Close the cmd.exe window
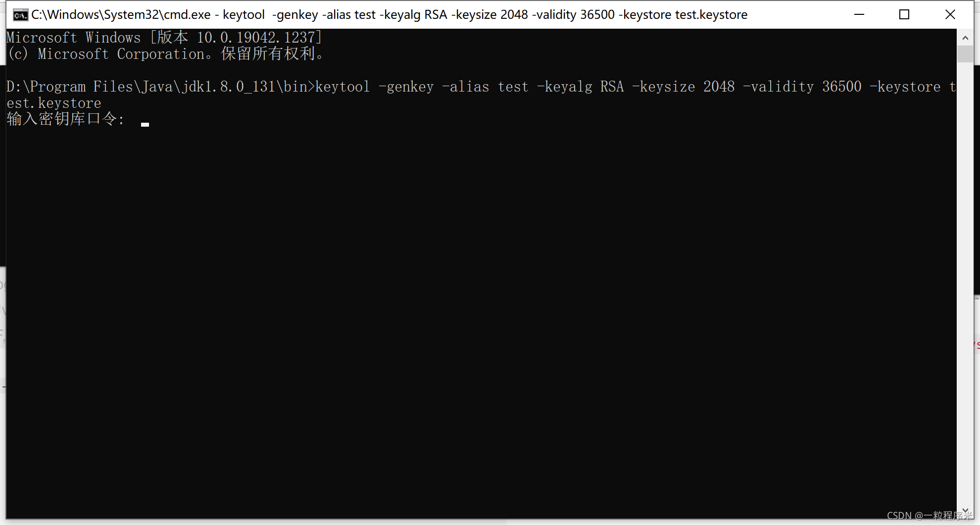Screen dimensions: 980x525 (950, 15)
